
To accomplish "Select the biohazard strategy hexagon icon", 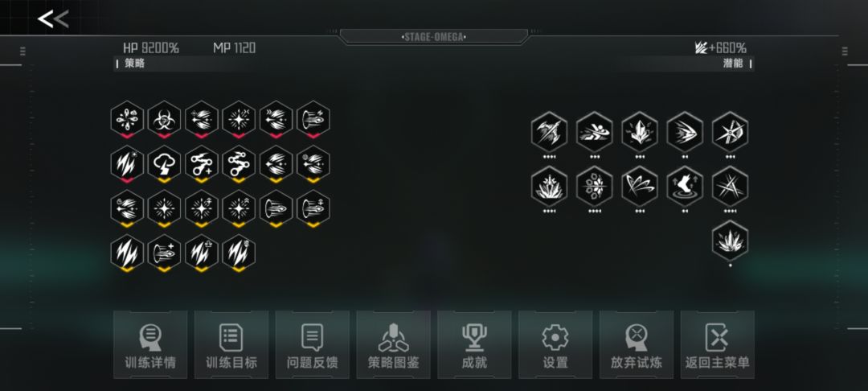I will tap(165, 119).
